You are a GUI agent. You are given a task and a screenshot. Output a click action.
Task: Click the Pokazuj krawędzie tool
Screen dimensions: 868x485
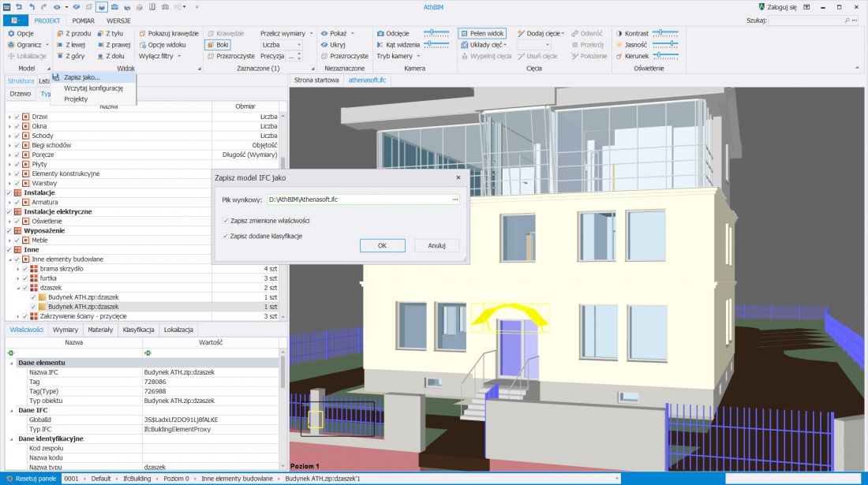point(169,33)
